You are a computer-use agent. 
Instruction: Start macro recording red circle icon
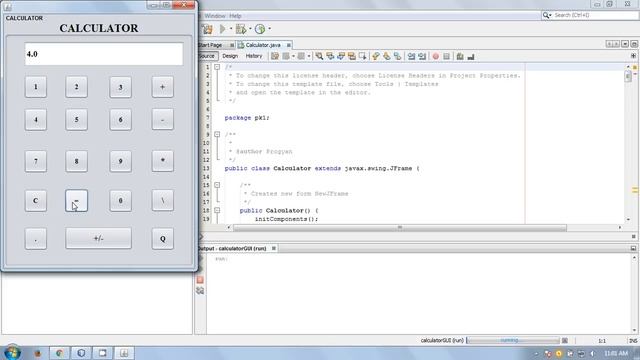436,56
